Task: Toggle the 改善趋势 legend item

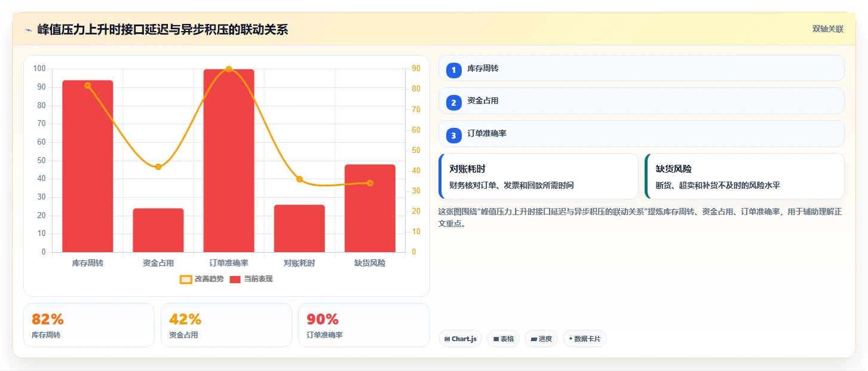Action: (x=201, y=279)
